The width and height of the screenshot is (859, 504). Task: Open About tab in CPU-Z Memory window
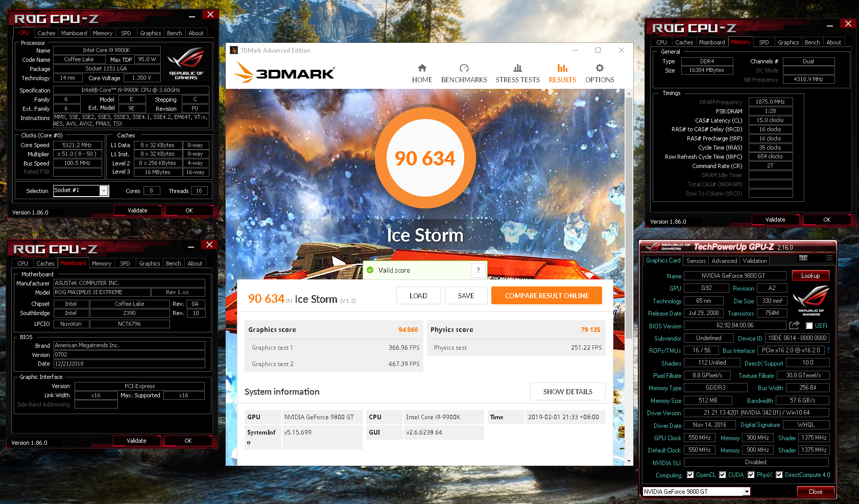click(833, 42)
